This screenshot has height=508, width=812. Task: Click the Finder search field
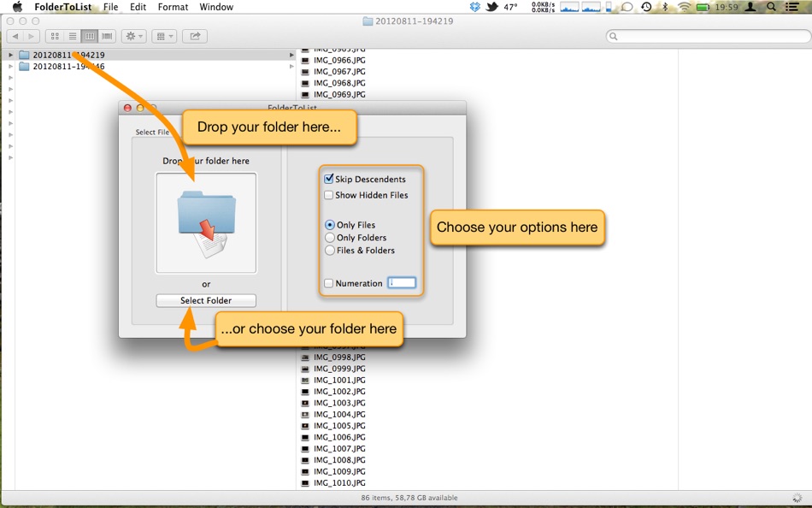pos(709,36)
